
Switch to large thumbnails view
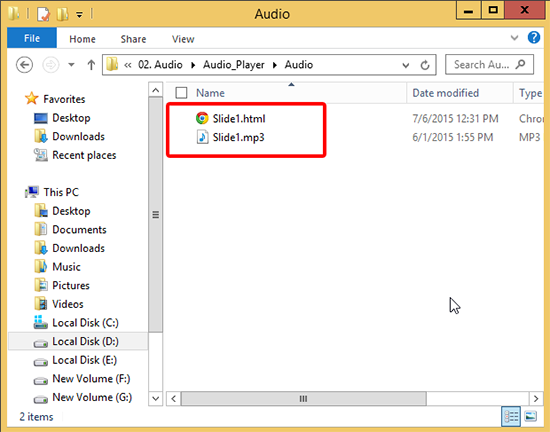pyautogui.click(x=531, y=416)
